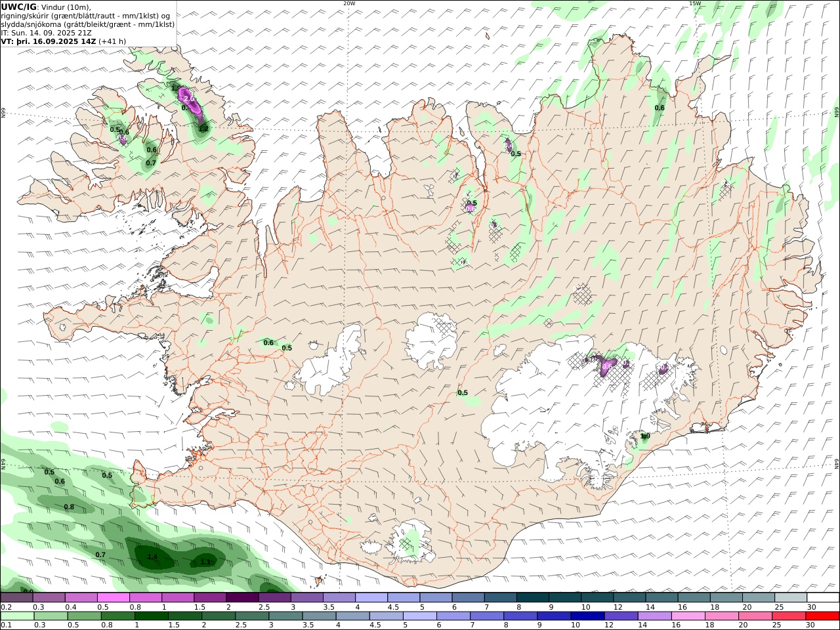The height and width of the screenshot is (630, 840).
Task: Click the 'Vindur (10m),' legend description text
Action: [x=66, y=7]
